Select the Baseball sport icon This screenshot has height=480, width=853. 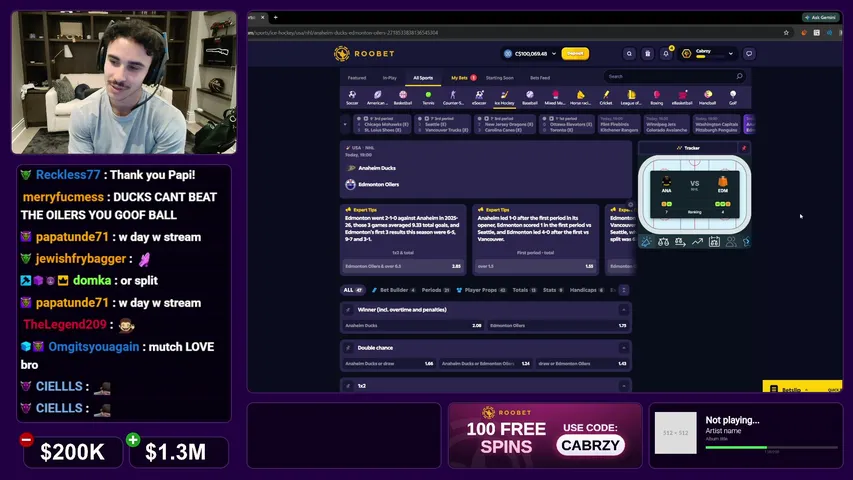point(529,97)
